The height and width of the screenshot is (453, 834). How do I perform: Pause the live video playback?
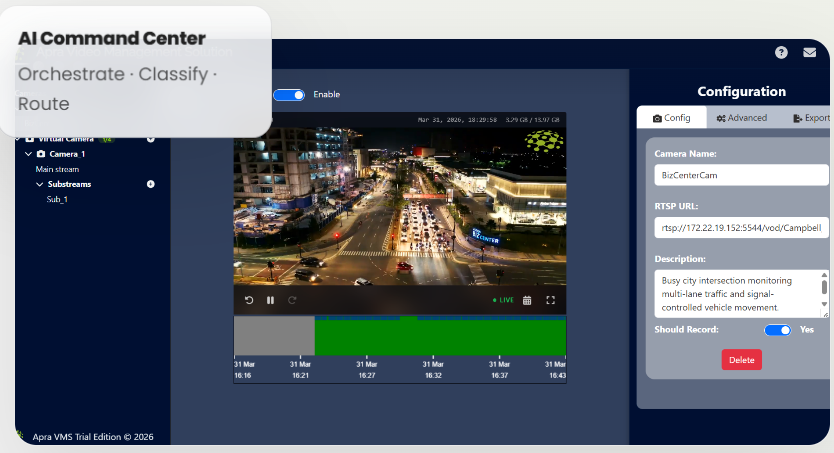click(x=270, y=300)
